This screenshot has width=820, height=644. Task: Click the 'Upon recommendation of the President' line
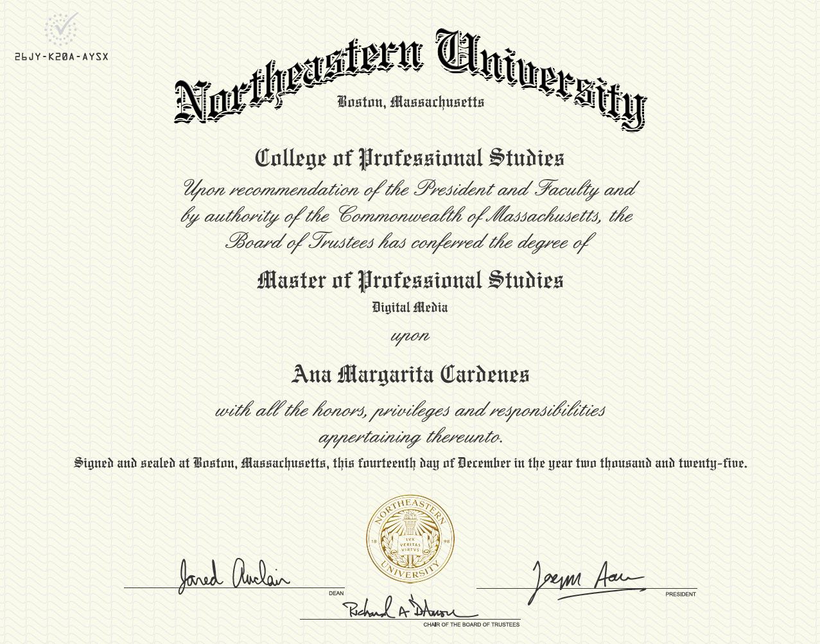(410, 190)
